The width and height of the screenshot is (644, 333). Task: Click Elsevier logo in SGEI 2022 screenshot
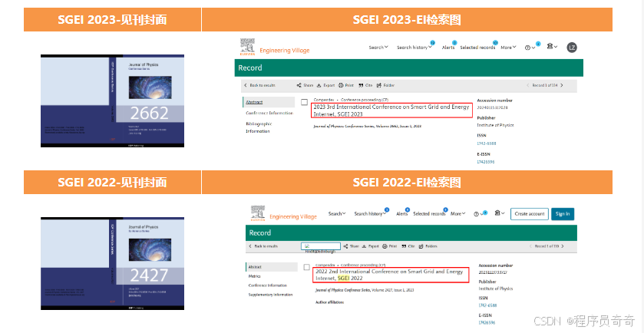[x=257, y=213]
